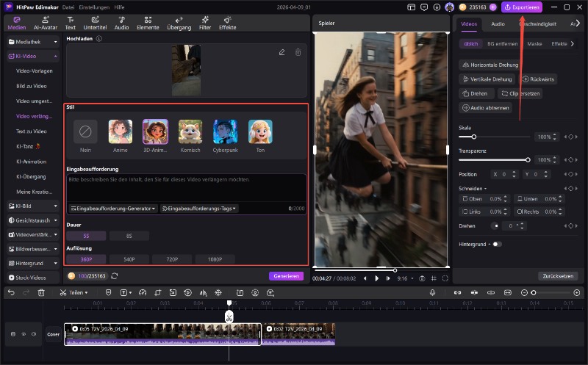Click the undo arrow in timeline toolbar
588x365 pixels.
point(10,292)
